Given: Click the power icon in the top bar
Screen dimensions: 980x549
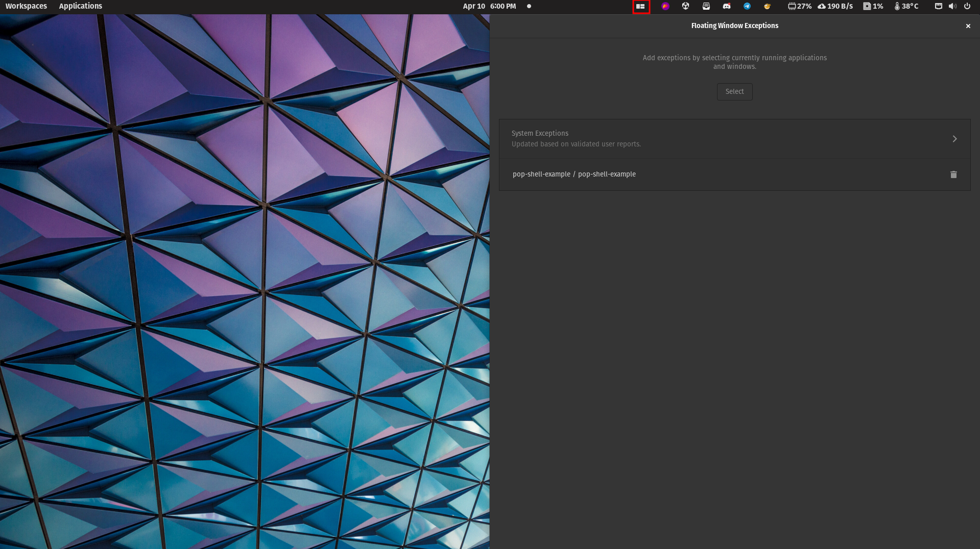Looking at the screenshot, I should click(967, 6).
